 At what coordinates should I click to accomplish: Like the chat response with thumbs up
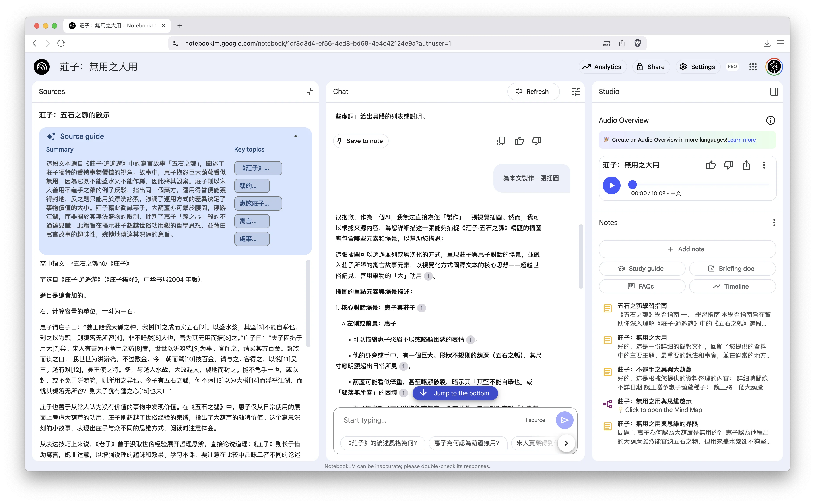pyautogui.click(x=519, y=141)
